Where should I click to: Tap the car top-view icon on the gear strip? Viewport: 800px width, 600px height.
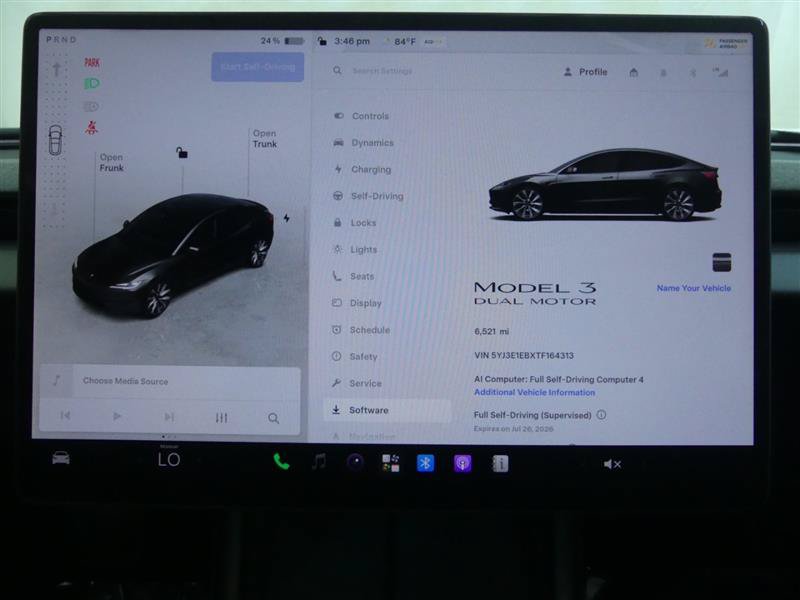55,139
